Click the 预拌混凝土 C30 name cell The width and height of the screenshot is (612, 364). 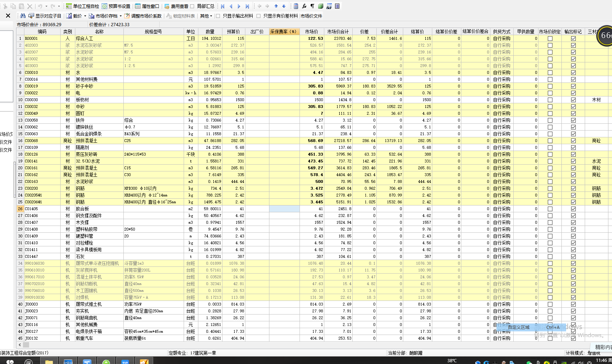click(99, 175)
